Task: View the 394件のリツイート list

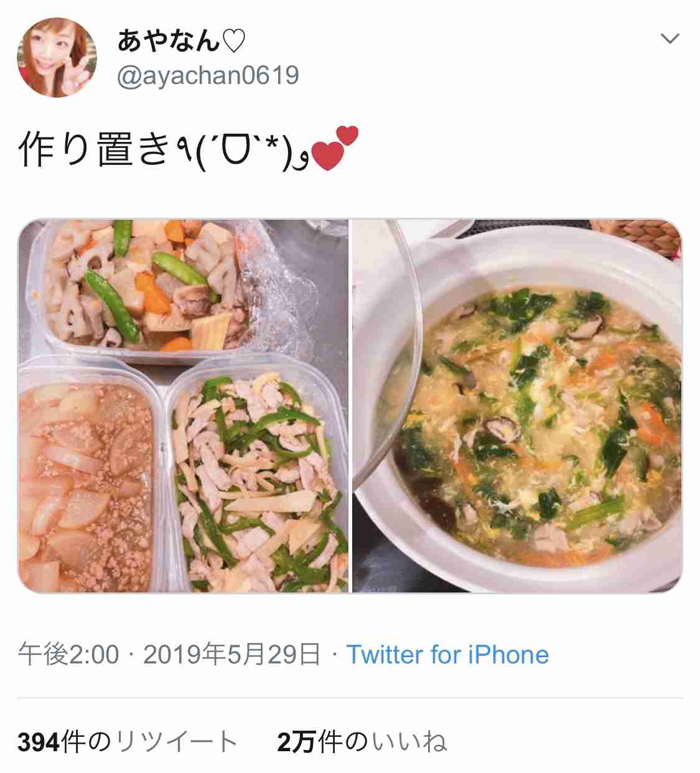Action: click(128, 742)
